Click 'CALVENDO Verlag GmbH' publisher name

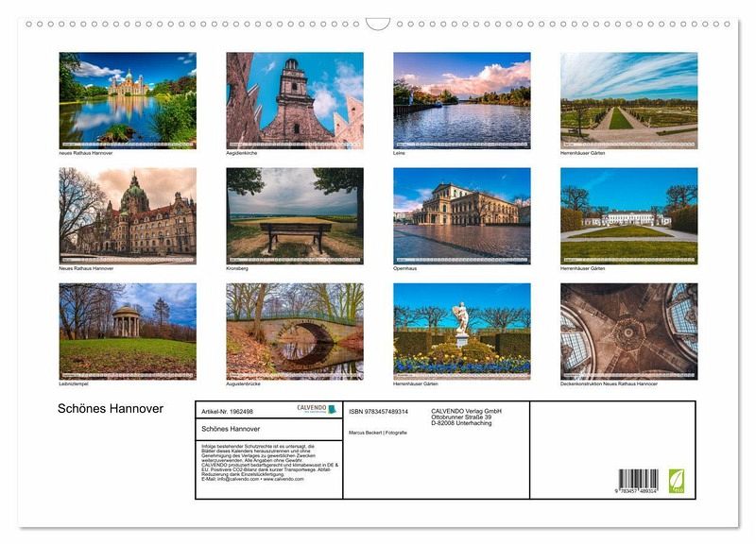(466, 411)
